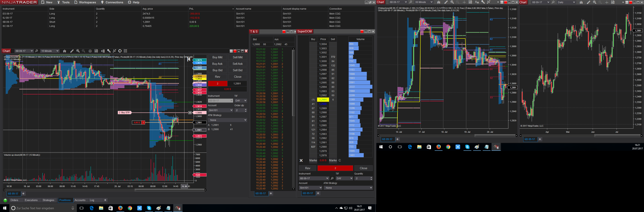Viewport: 644px width, 212px height.
Task: Search instrument in the SuperDOM panel
Action: pyautogui.click(x=332, y=178)
